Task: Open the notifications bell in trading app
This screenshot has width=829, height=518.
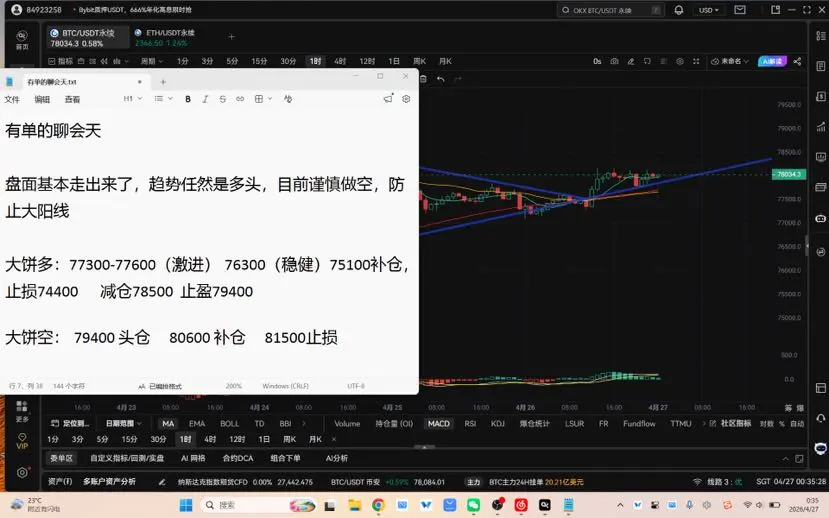Action: (x=679, y=10)
